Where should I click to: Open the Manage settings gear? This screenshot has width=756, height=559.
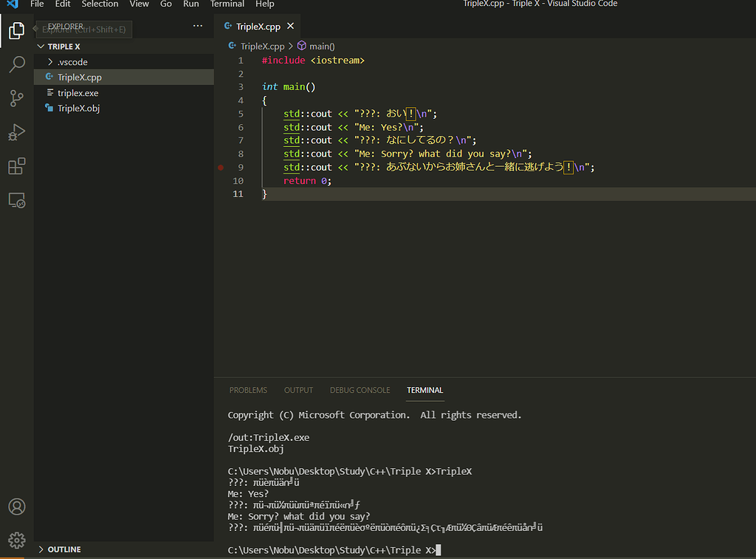[16, 540]
